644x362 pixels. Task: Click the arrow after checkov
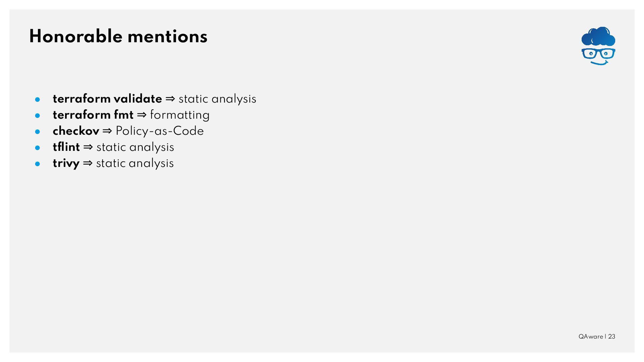tap(107, 131)
